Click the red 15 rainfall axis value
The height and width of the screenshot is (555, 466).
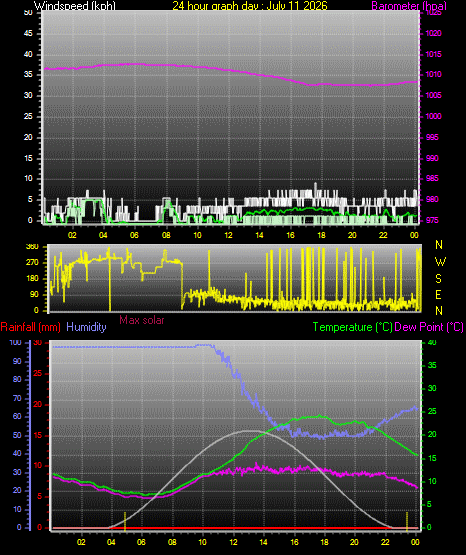coord(38,435)
